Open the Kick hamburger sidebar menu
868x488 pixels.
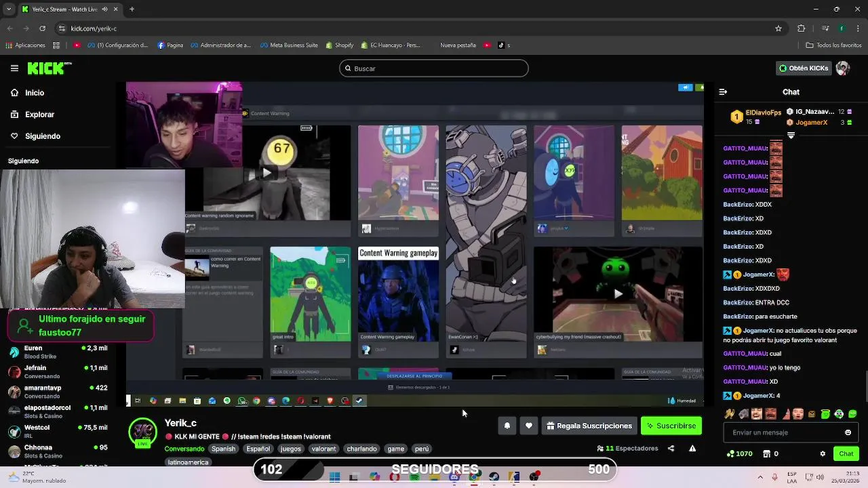tap(14, 68)
